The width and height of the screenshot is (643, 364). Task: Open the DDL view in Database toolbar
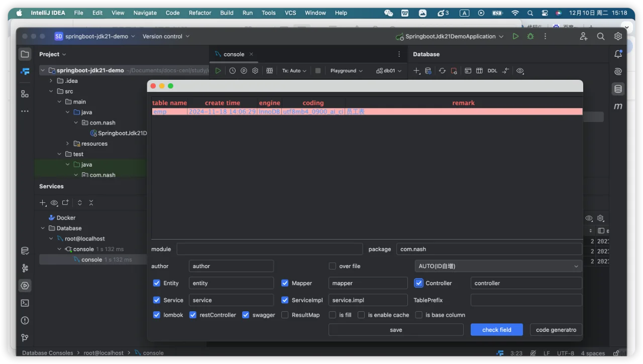(x=492, y=71)
